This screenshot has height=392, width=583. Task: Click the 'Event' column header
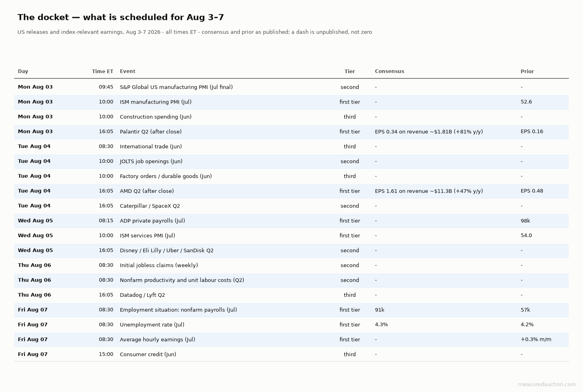click(x=127, y=71)
